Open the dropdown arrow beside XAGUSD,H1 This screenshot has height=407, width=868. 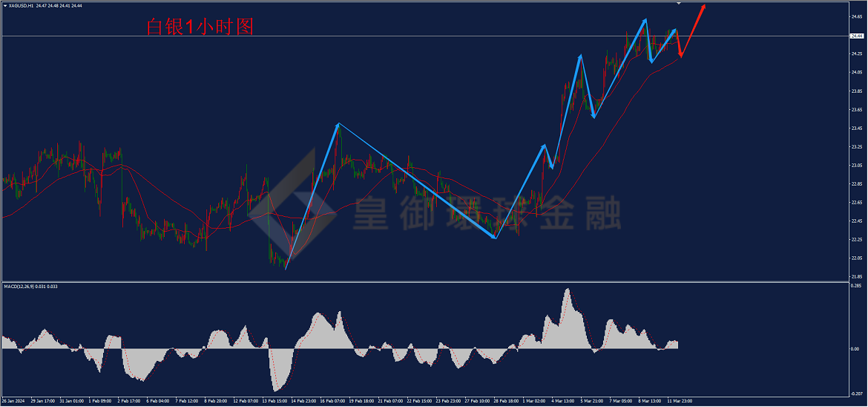(x=5, y=5)
